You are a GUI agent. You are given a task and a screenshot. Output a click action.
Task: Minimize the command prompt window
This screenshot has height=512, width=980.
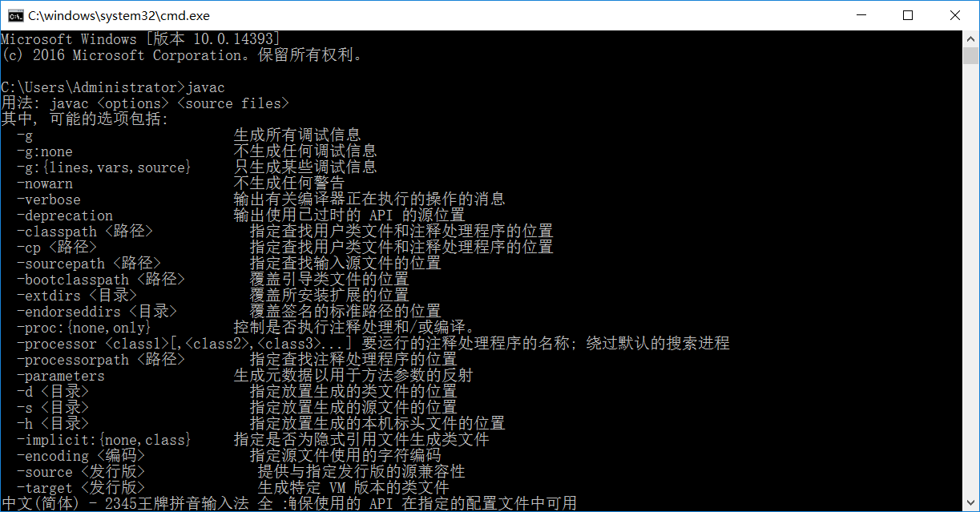(861, 15)
